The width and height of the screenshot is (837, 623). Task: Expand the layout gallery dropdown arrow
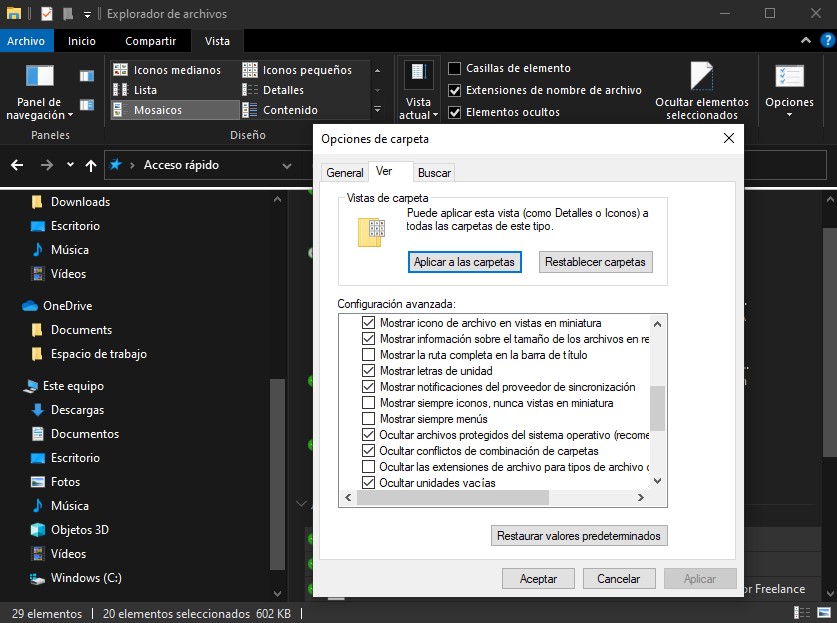tap(377, 110)
